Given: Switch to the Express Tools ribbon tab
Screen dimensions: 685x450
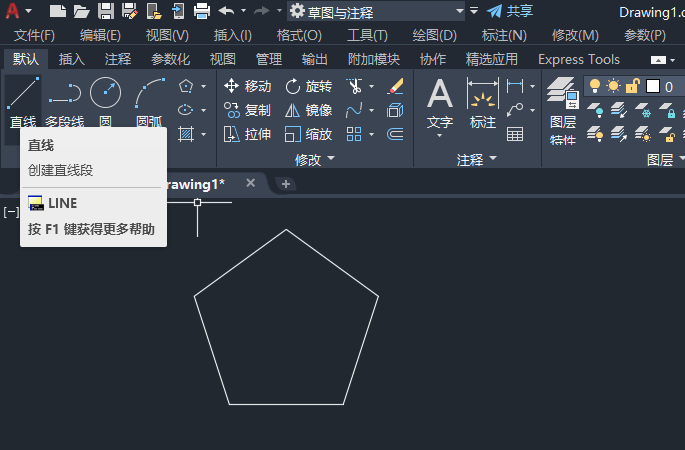Looking at the screenshot, I should point(579,59).
